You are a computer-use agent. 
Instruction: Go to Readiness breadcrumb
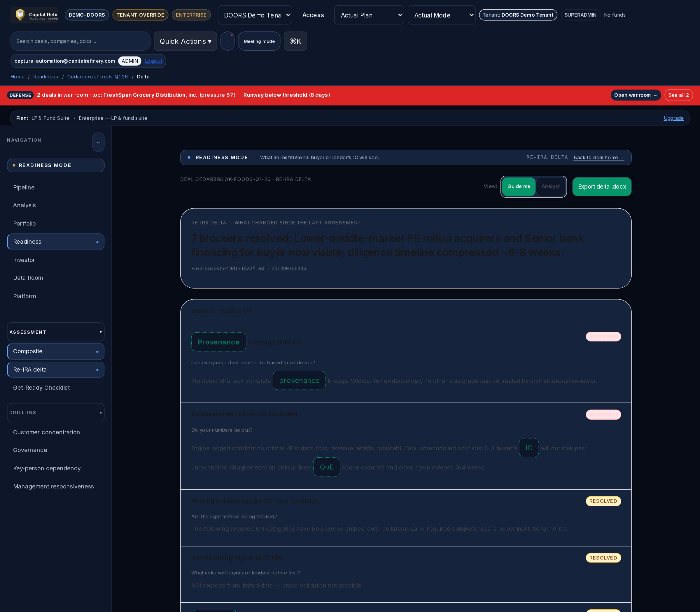click(45, 76)
